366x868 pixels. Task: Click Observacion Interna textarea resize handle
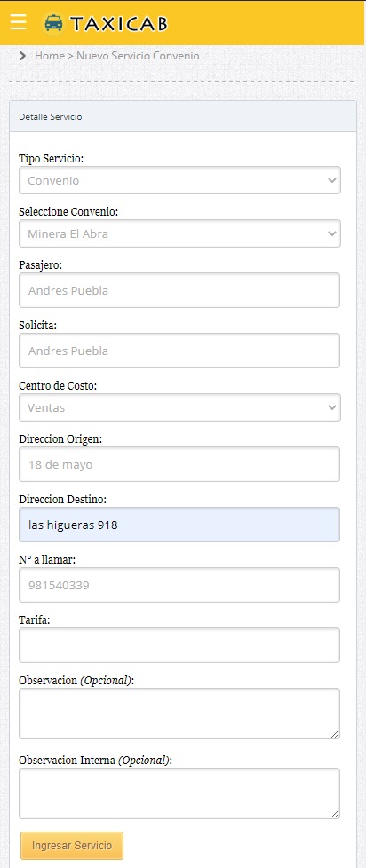coord(335,814)
